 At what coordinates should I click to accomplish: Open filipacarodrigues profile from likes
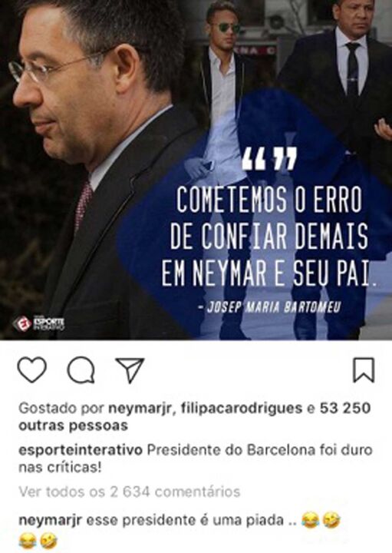tap(241, 409)
